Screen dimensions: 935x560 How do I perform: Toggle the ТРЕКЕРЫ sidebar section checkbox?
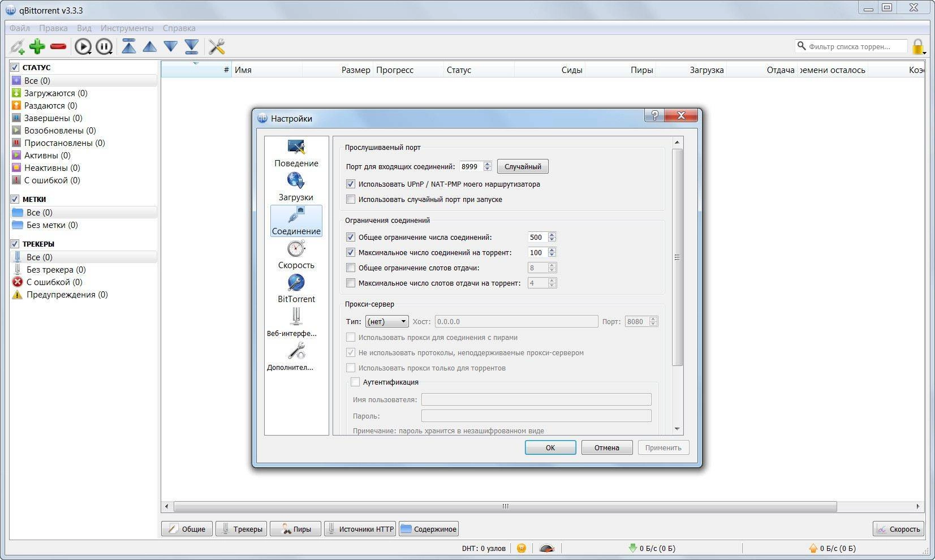[15, 244]
